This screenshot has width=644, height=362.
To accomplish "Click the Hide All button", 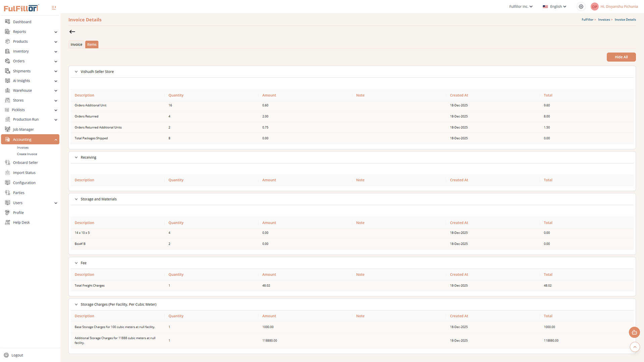I will click(621, 57).
